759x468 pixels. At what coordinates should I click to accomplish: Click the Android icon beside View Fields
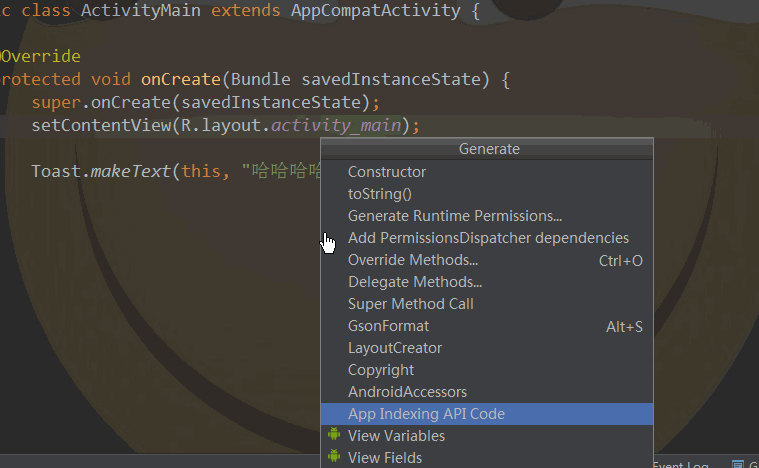[x=333, y=458]
